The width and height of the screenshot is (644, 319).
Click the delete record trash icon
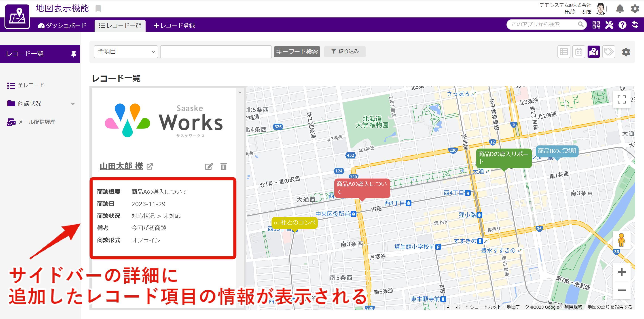pos(224,166)
